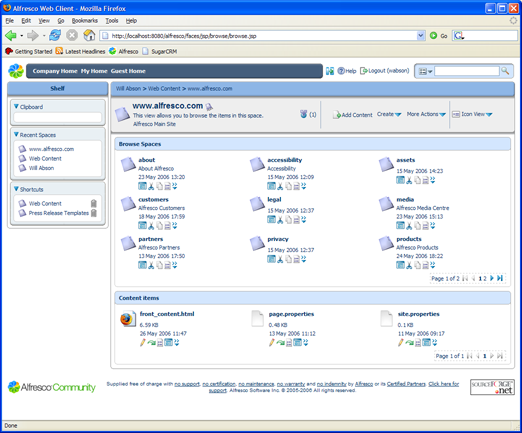Viewport: 522px width, 433px height.
Task: Click the copy icon under the 'customers' space
Action: tap(160, 226)
